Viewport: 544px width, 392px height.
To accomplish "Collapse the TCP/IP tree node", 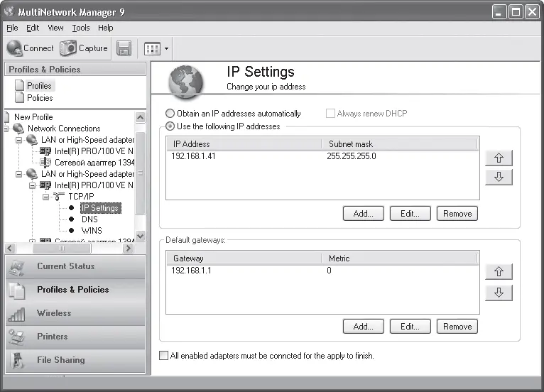I will point(45,197).
